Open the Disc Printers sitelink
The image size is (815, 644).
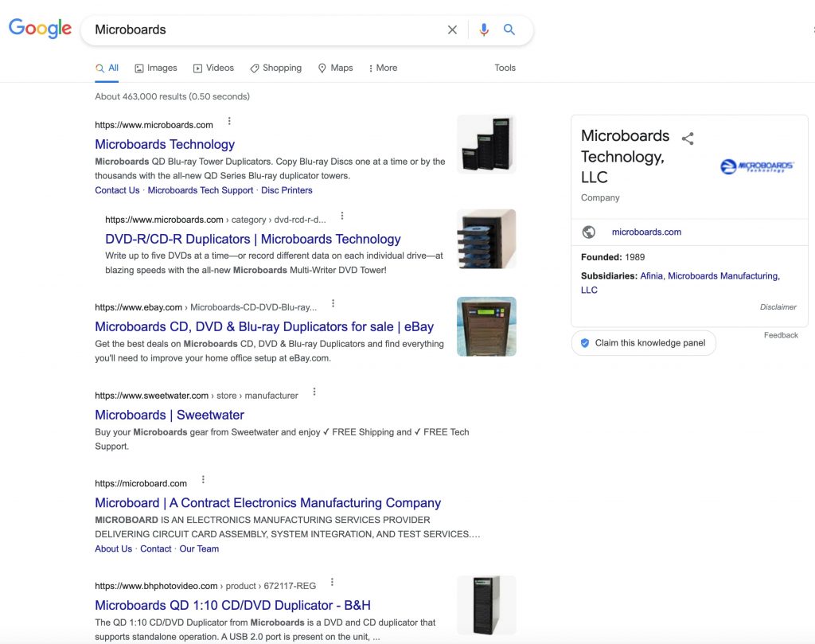pyautogui.click(x=287, y=190)
